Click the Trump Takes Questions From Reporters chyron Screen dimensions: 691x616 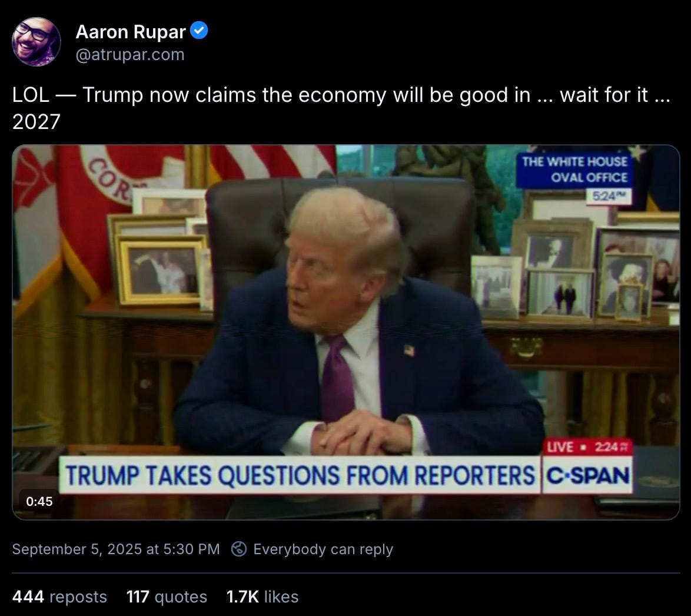(x=300, y=475)
